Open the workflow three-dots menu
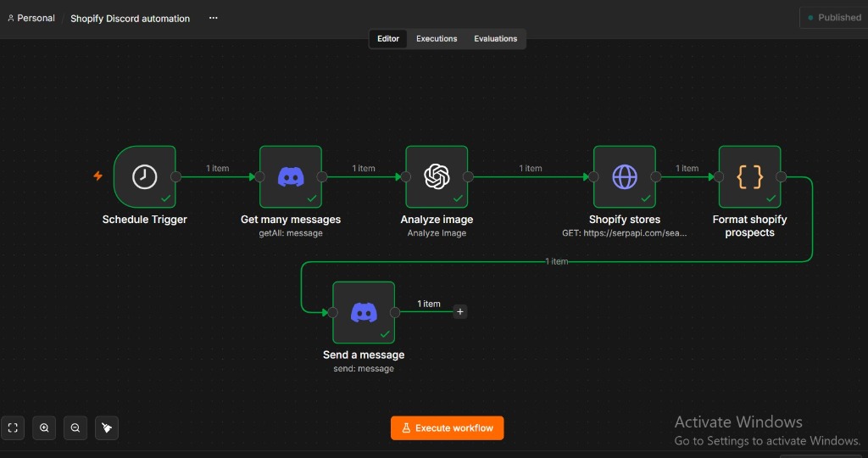The image size is (868, 458). (x=213, y=18)
